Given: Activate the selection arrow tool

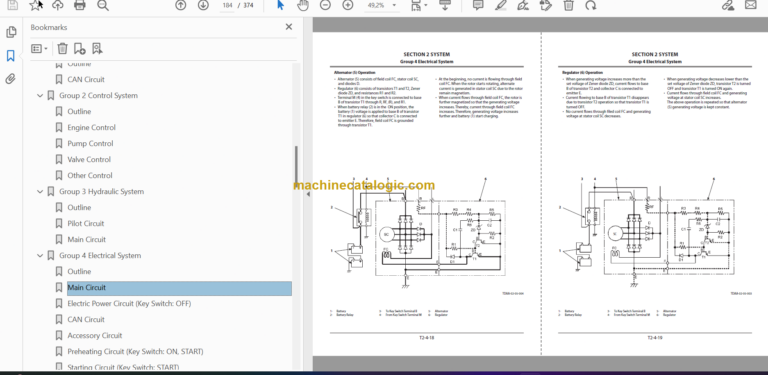Looking at the screenshot, I should pyautogui.click(x=280, y=5).
